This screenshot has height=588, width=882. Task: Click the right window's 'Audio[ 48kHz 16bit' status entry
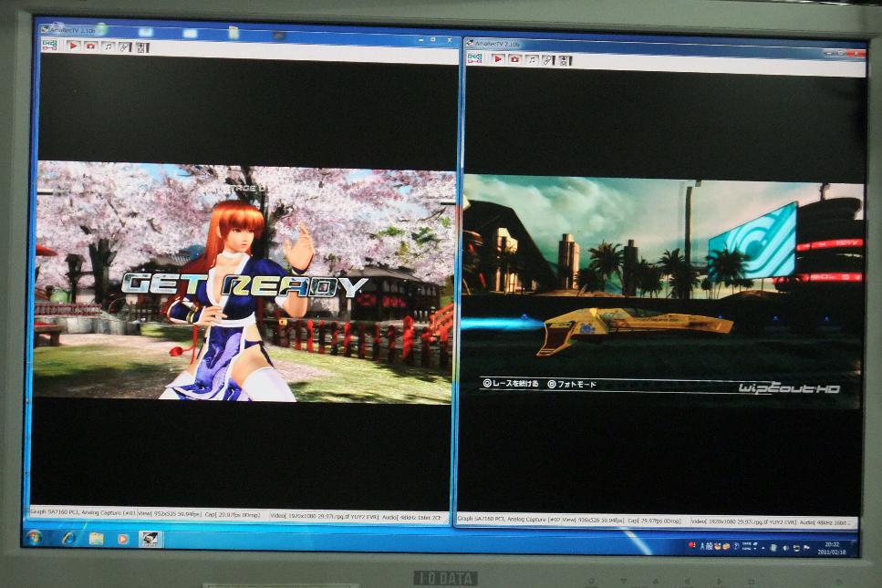click(x=824, y=523)
